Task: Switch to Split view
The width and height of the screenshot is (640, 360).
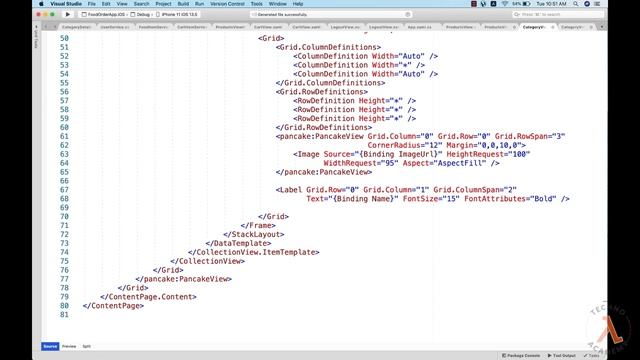Action: point(87,346)
